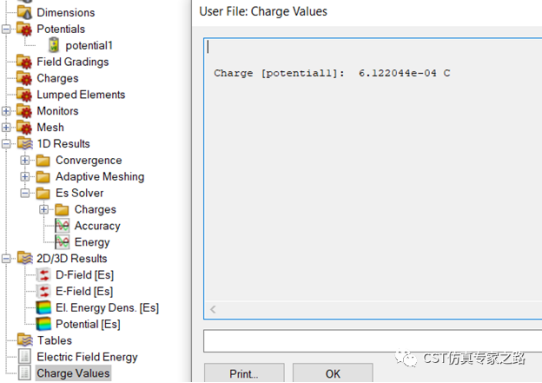Click the empty field below the text area
Screen dimensions: 542x383
(x=373, y=341)
